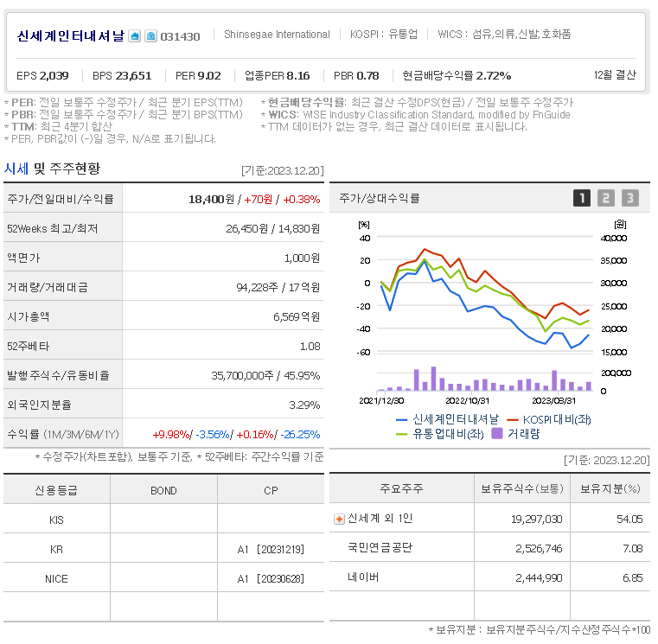Select 2,526,746 shares value
The height and width of the screenshot is (644, 658).
pyautogui.click(x=539, y=549)
